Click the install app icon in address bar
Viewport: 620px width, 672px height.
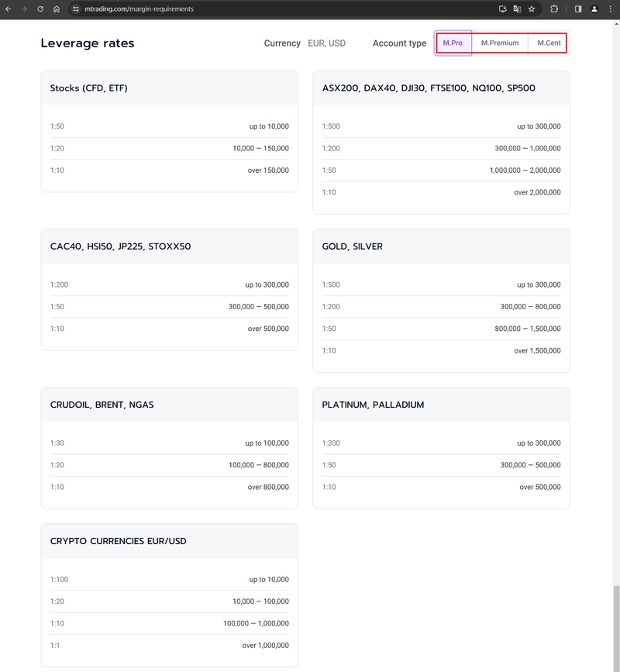point(503,9)
